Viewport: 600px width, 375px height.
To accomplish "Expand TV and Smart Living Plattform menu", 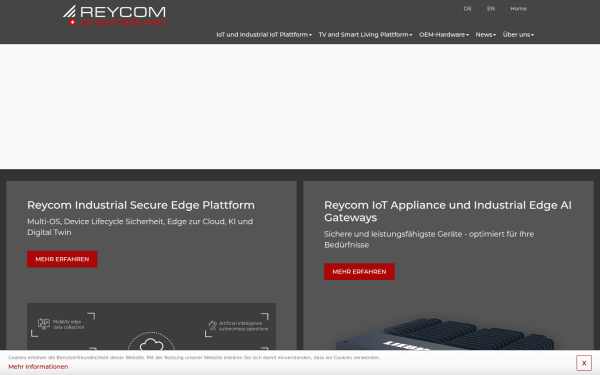I will [x=365, y=34].
